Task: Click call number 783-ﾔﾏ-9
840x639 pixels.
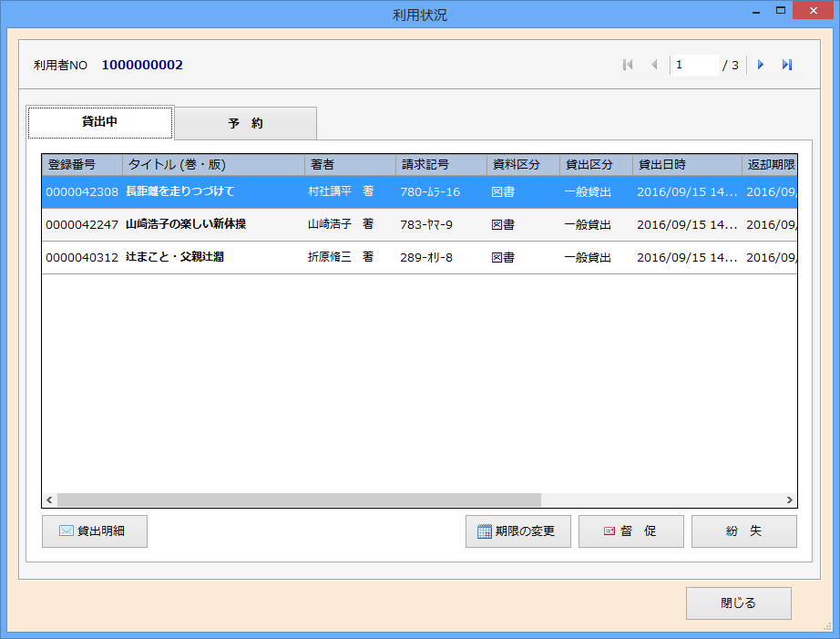Action: point(426,224)
